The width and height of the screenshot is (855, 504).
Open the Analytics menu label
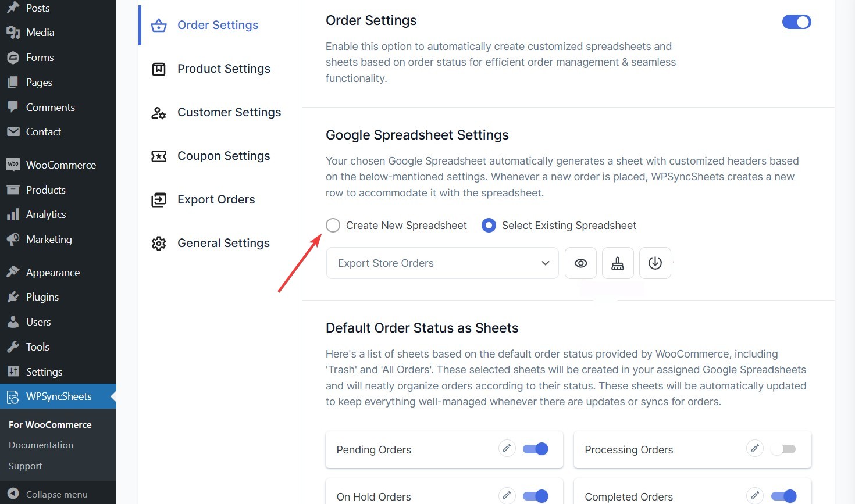(46, 215)
